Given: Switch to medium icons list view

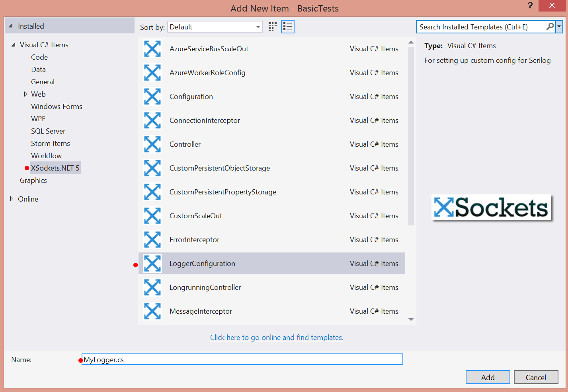Looking at the screenshot, I should coord(287,27).
